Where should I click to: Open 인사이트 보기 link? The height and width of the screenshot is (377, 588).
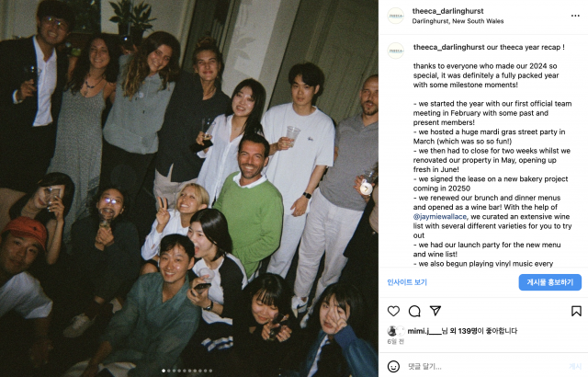407,282
